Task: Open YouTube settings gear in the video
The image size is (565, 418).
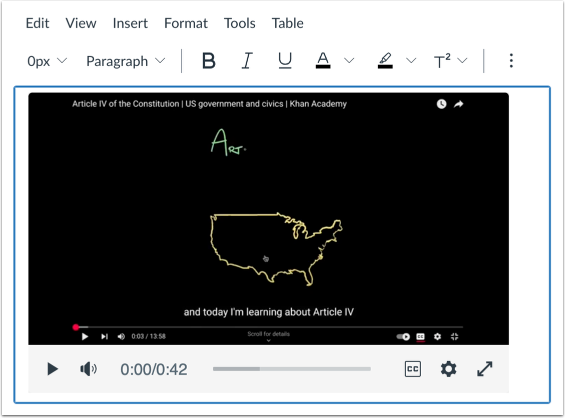Action: [437, 337]
